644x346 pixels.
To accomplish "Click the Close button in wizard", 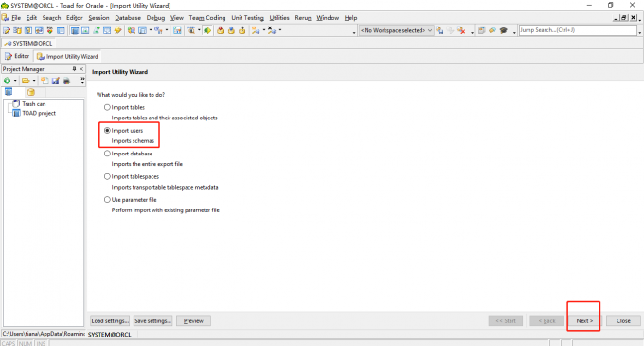I will [x=623, y=321].
